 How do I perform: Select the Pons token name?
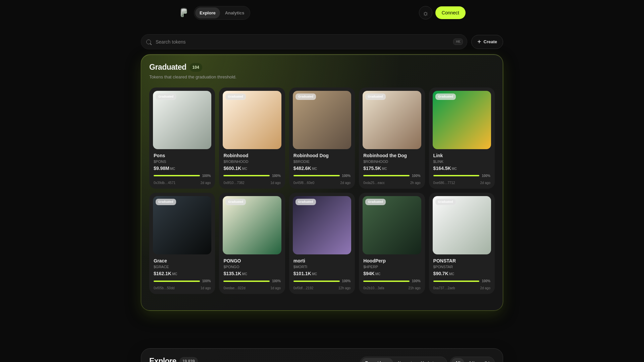(x=159, y=156)
